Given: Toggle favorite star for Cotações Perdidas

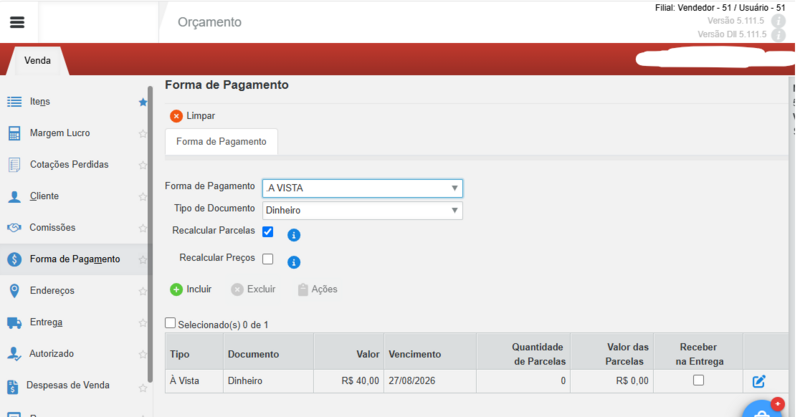Looking at the screenshot, I should [x=143, y=165].
